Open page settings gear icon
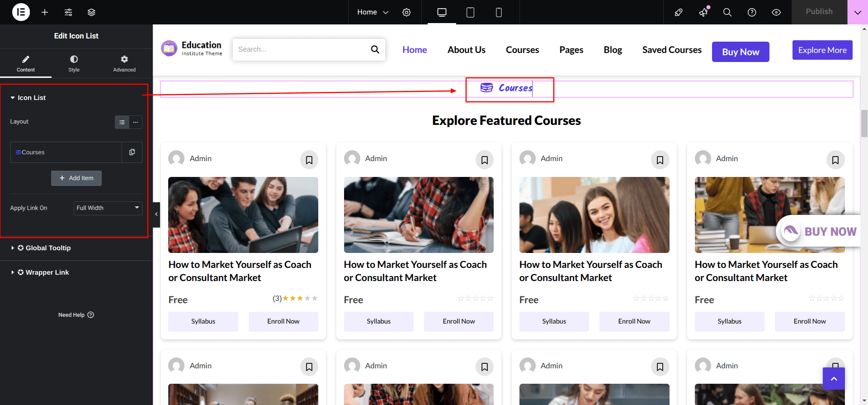This screenshot has width=868, height=405. pyautogui.click(x=406, y=12)
